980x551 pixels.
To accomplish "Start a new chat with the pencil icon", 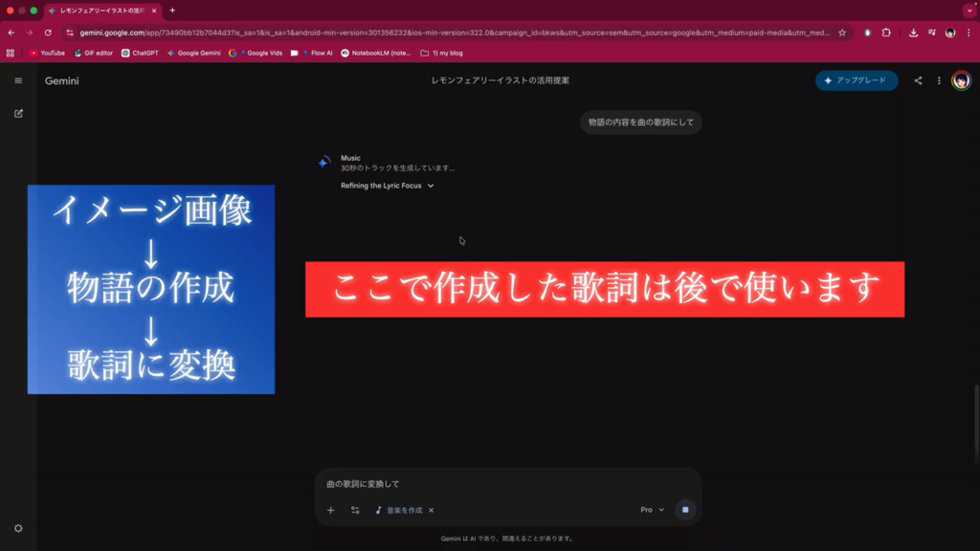I will [x=18, y=113].
